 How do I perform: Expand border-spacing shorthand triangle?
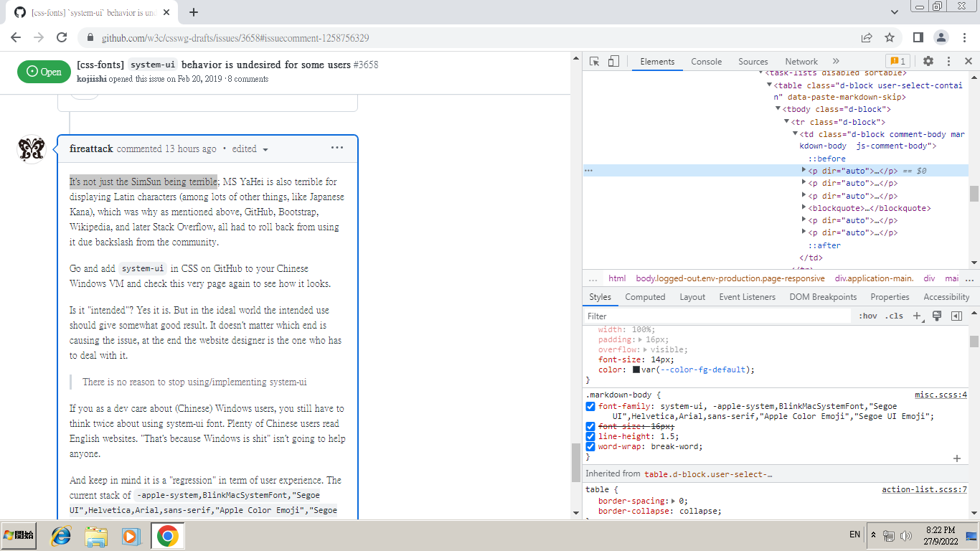coord(674,501)
